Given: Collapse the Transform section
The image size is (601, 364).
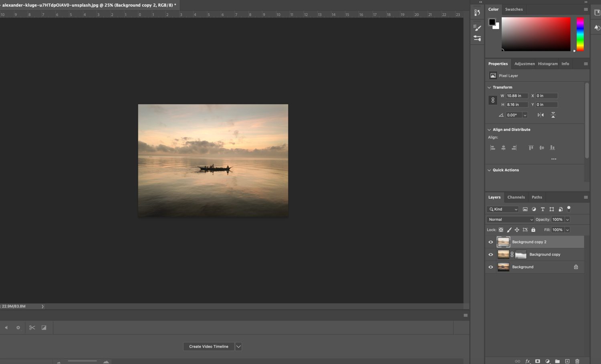Looking at the screenshot, I should tap(489, 87).
